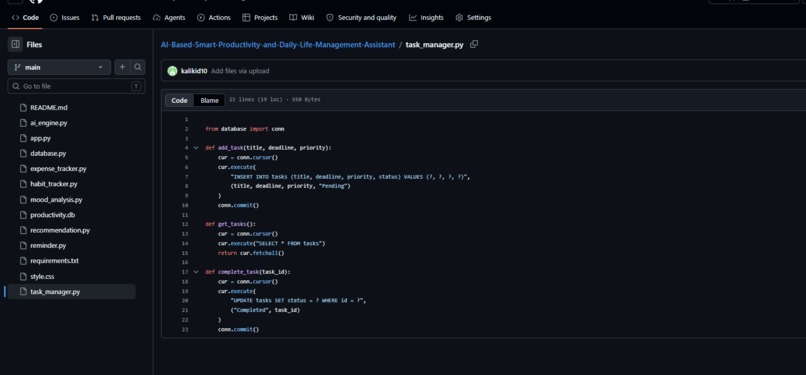
Task: Focus the Go to file field
Action: tap(76, 86)
